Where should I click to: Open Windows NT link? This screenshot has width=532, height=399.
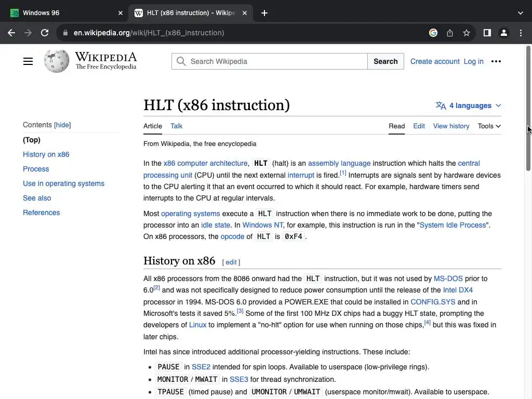tap(262, 225)
